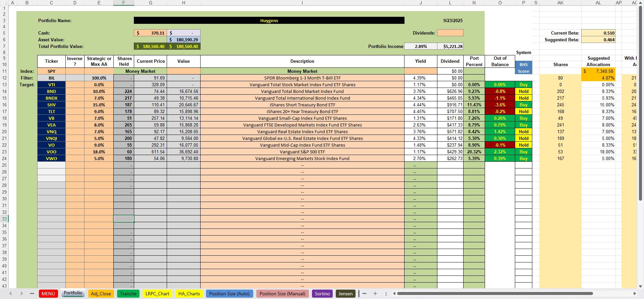Open the Jensen sheet tab
Image resolution: width=644 pixels, height=299 pixels.
click(x=345, y=294)
